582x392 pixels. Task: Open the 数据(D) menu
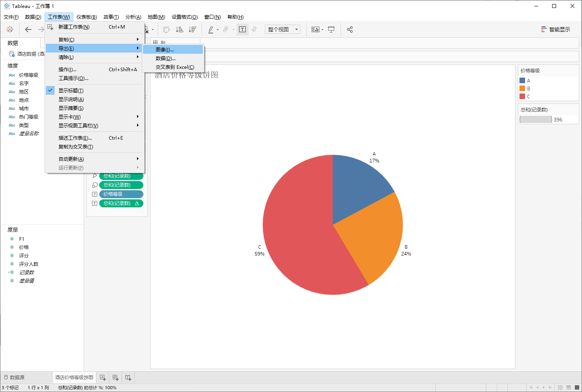33,17
